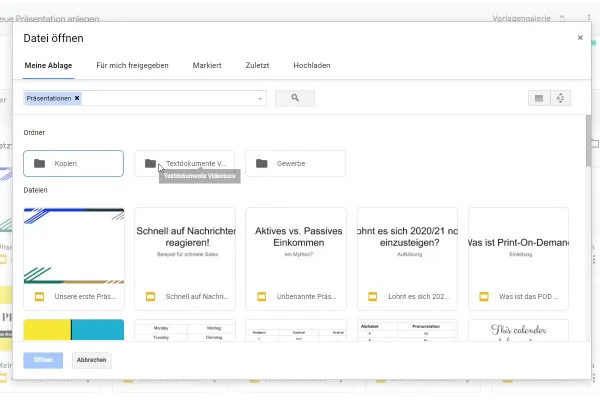
Task: Select the Gewerbe folder
Action: coord(295,163)
